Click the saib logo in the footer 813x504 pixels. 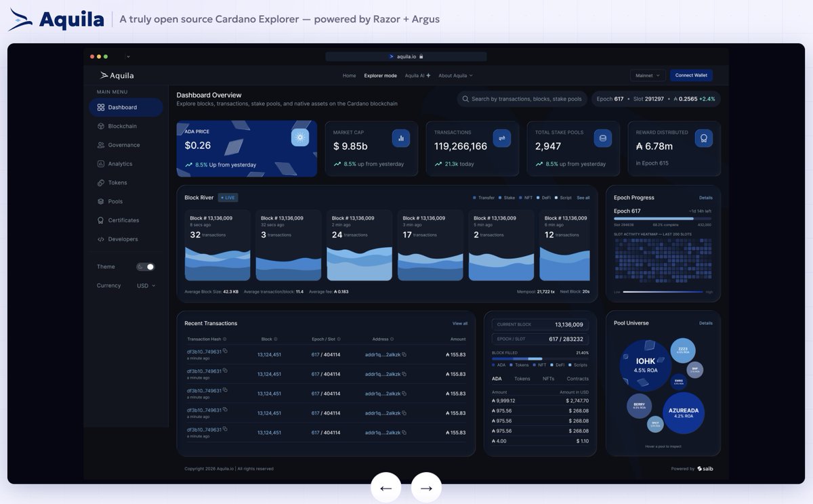tap(705, 469)
